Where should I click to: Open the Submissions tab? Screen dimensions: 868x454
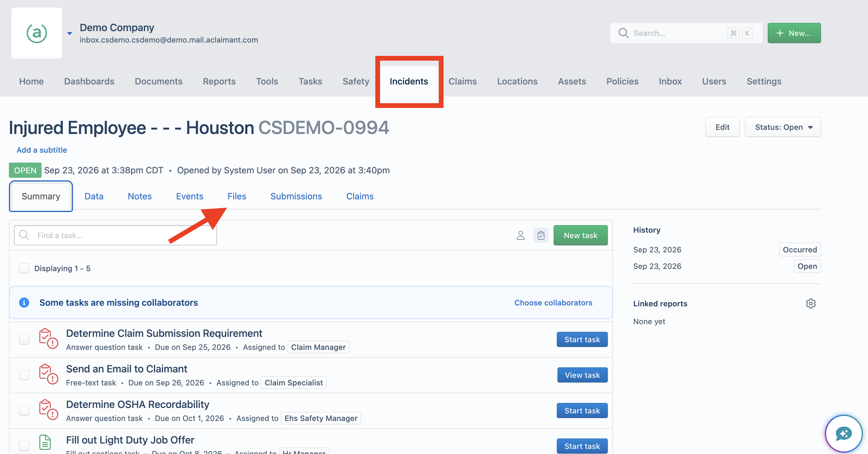296,196
